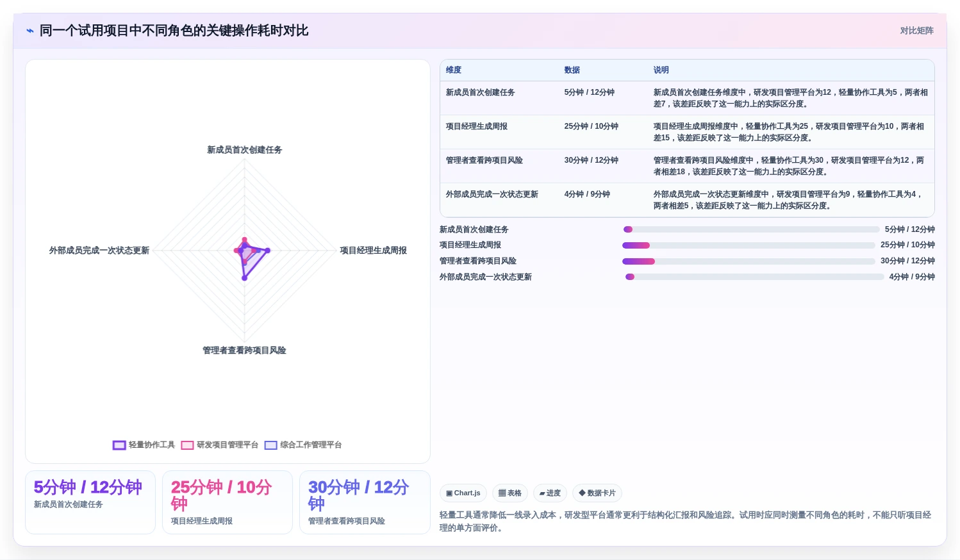Click the radar data point on 管理者查看跨项目风险 axis

tap(244, 277)
